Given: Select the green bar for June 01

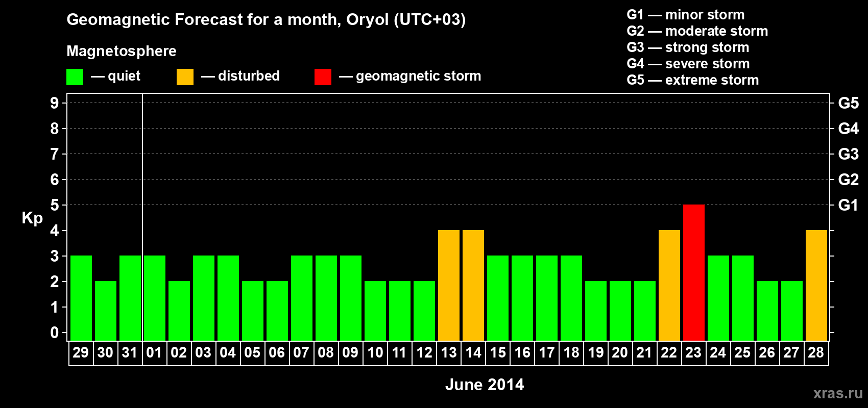Looking at the screenshot, I should [x=155, y=298].
